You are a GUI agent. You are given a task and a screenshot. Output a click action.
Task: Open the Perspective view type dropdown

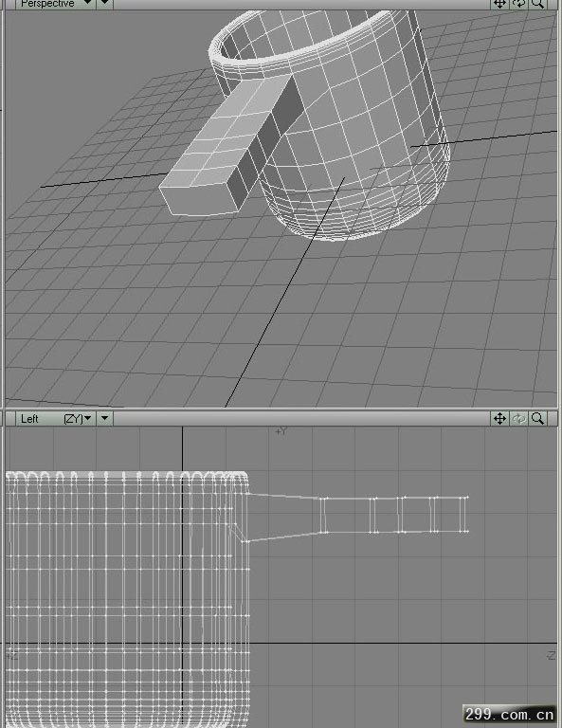[56, 4]
